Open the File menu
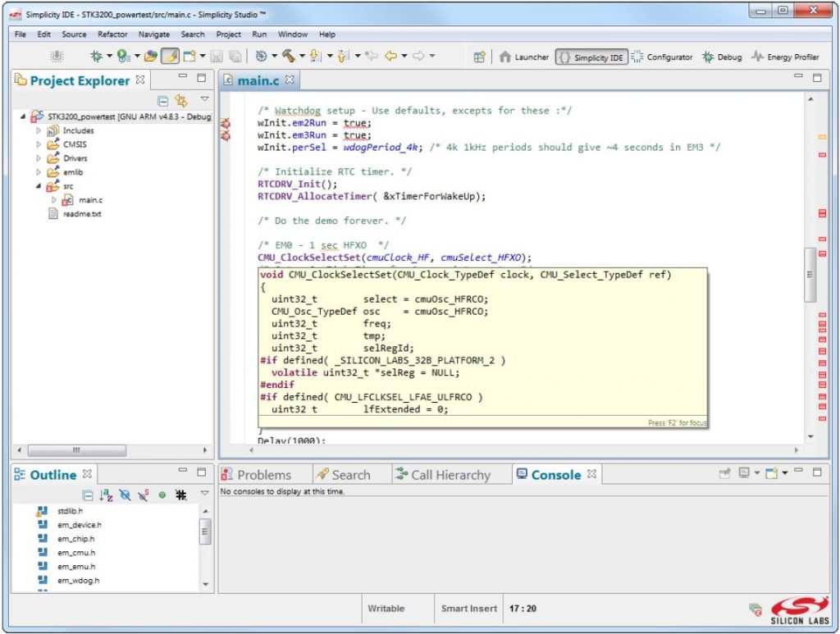The image size is (840, 634). tap(21, 34)
